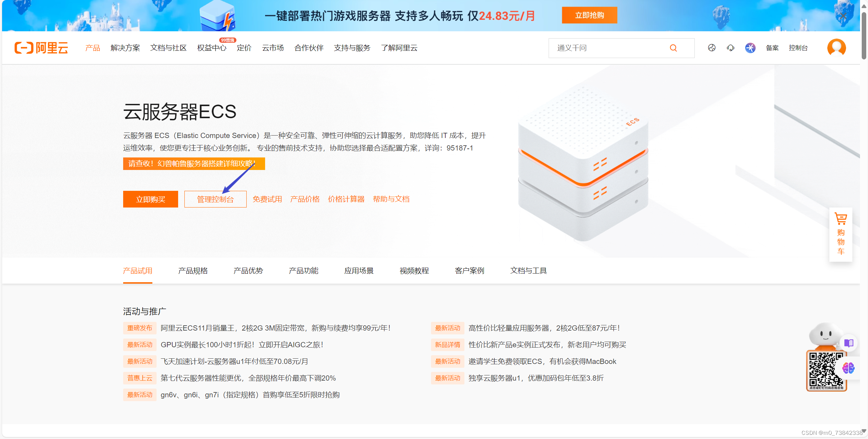The height and width of the screenshot is (439, 868).
Task: Open GPU实例最长100小时1折起 promotion
Action: click(242, 345)
